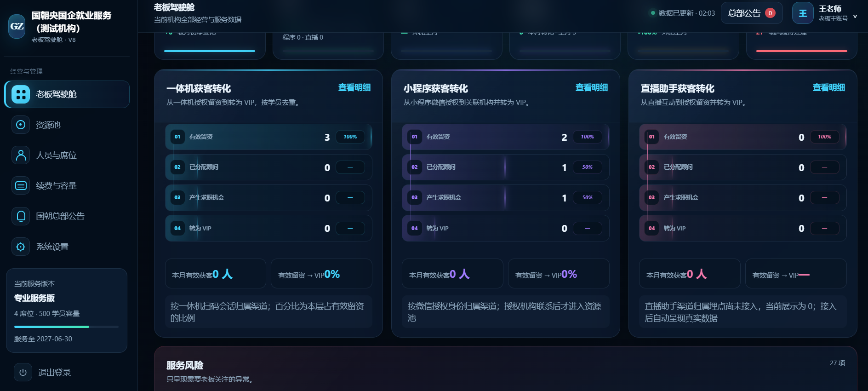Click the 27 项 count in 服务风险

837,363
